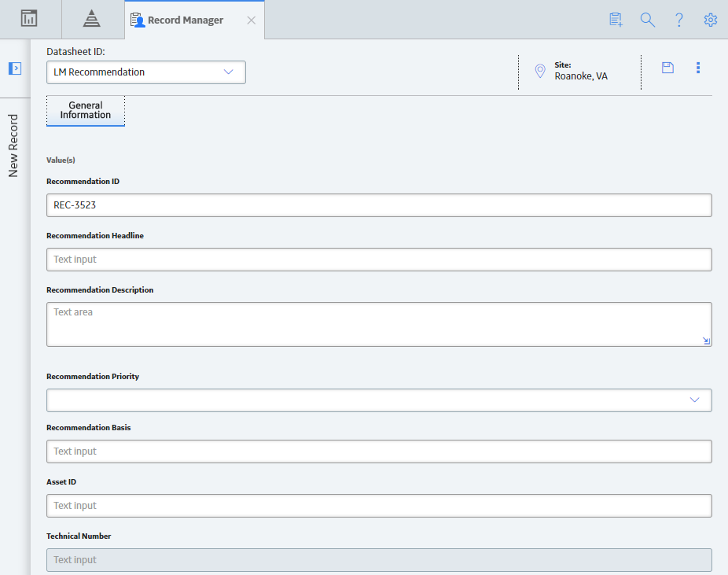The width and height of the screenshot is (728, 575).
Task: Switch to the Record Manager tab
Action: pos(186,20)
